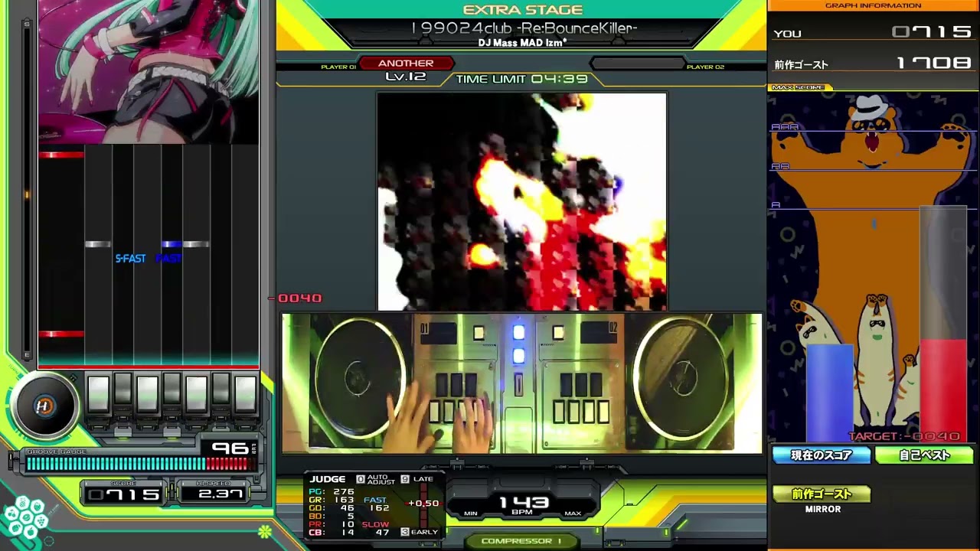
Task: Click the S-FAST timing indicator in lane
Action: pos(130,259)
